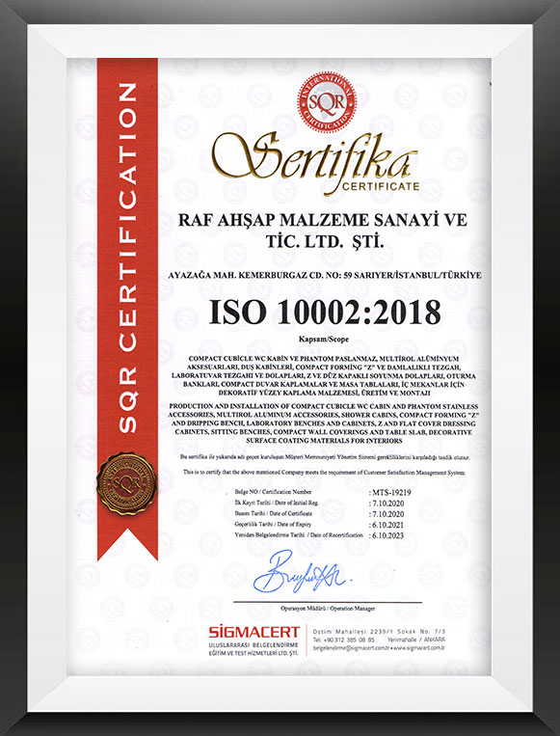This screenshot has height=736, width=560.
Task: Click the Date of Recertification value 6.10.2023
Action: click(x=387, y=535)
